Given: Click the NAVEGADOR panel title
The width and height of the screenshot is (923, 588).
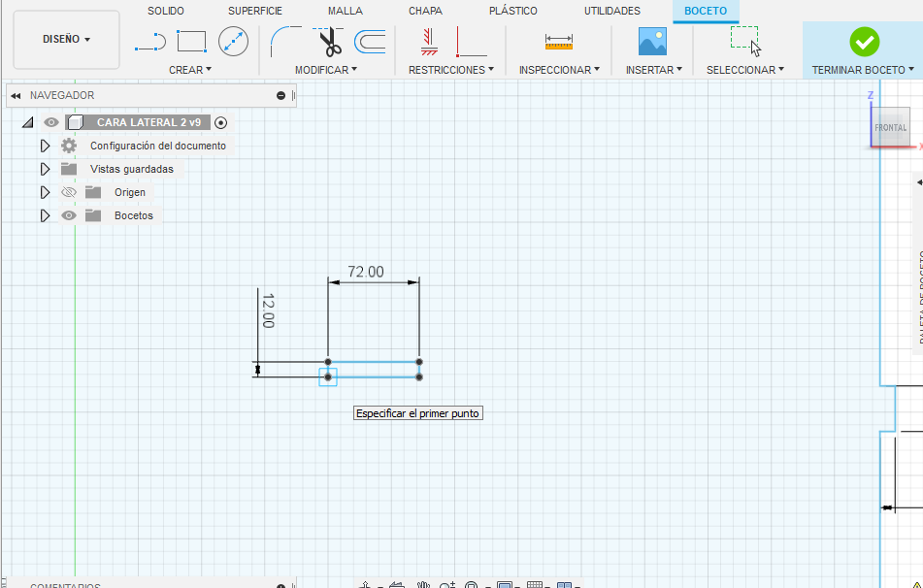Looking at the screenshot, I should coord(62,95).
